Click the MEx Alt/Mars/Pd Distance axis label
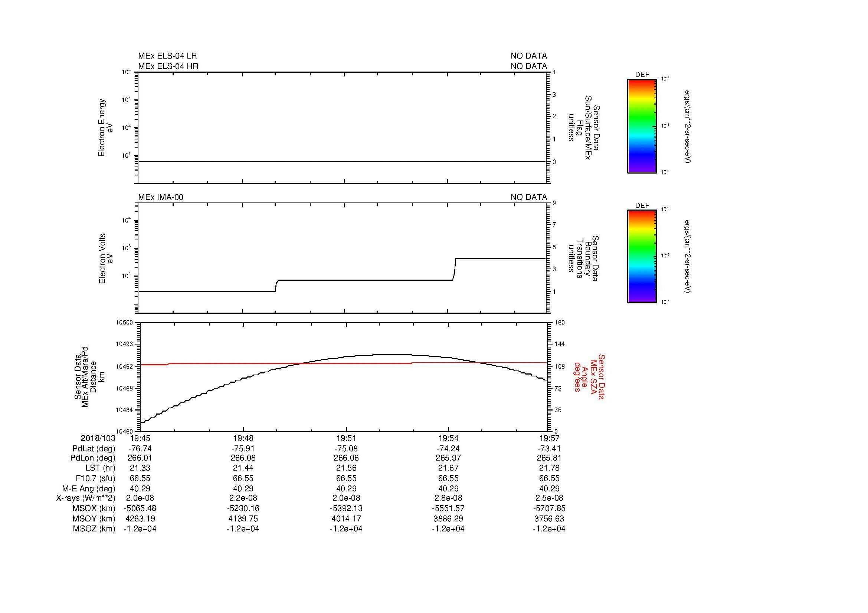Viewport: 868px width, 613px height. pyautogui.click(x=89, y=376)
